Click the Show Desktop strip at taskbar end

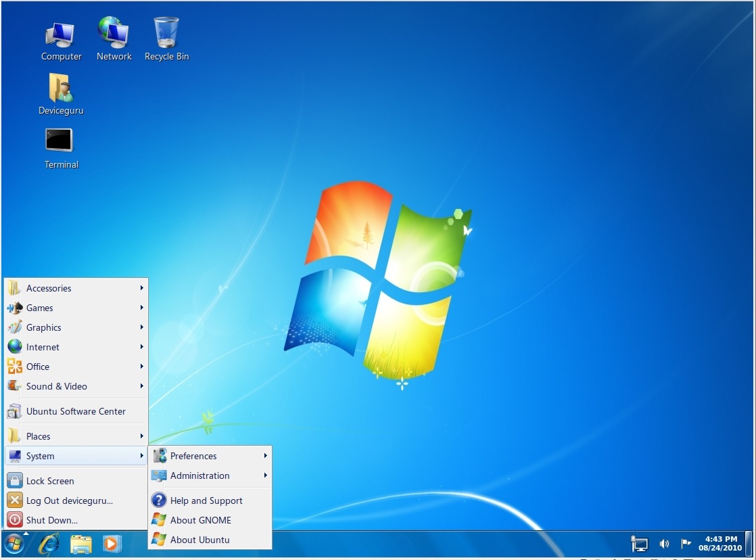coord(749,544)
